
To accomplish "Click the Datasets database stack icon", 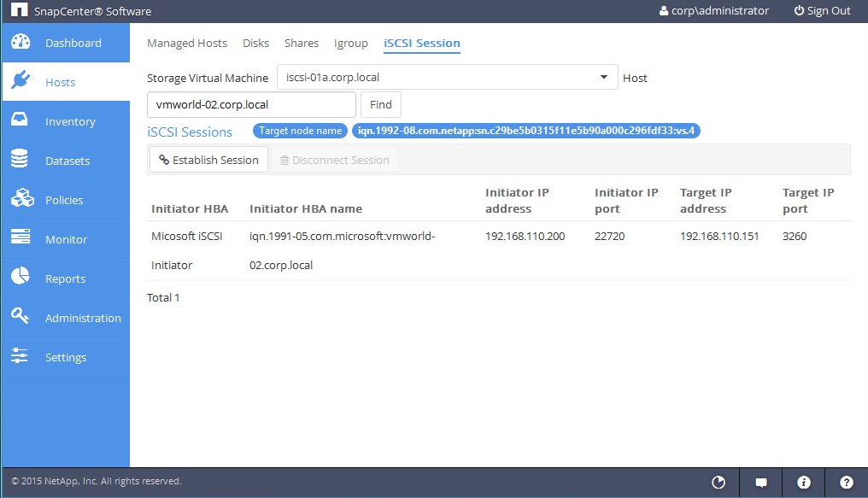I will (21, 161).
